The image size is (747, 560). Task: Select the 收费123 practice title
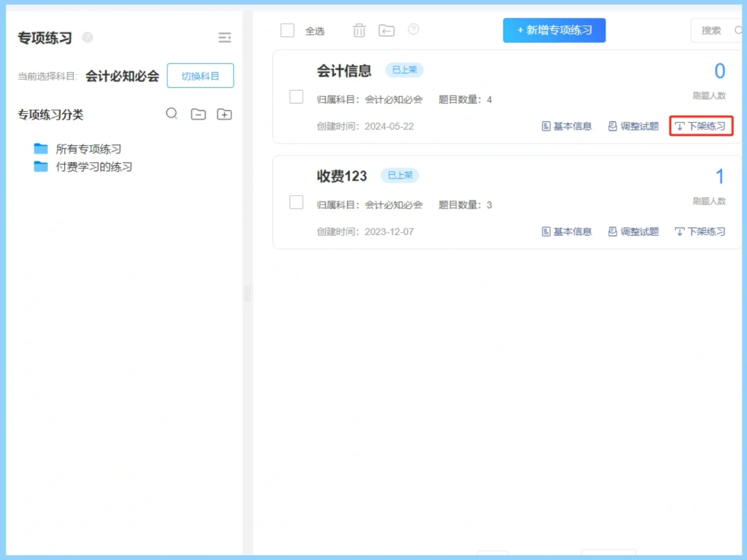click(x=342, y=176)
